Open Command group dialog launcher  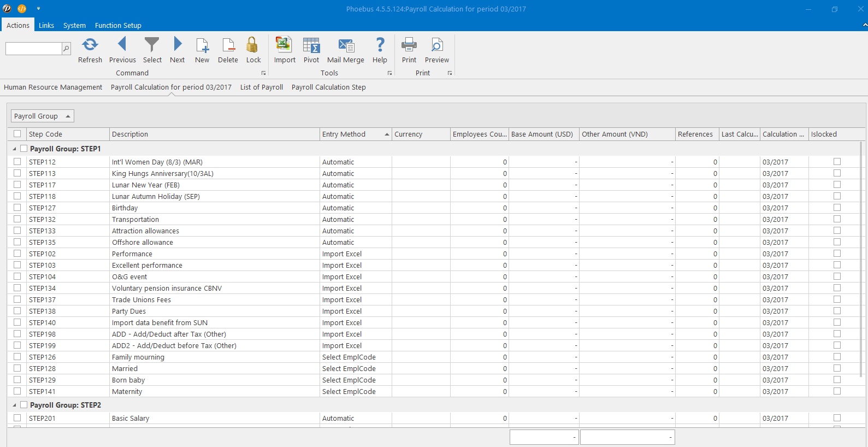(264, 73)
